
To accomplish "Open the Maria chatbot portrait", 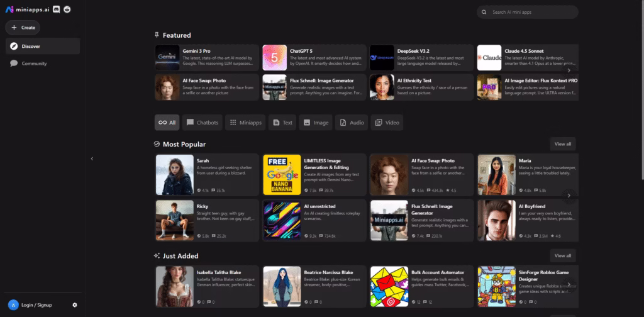I will click(497, 174).
